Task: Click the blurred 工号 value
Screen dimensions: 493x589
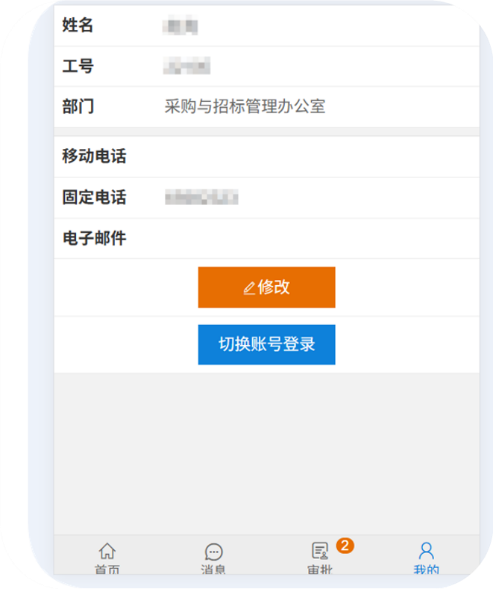Action: 186,66
